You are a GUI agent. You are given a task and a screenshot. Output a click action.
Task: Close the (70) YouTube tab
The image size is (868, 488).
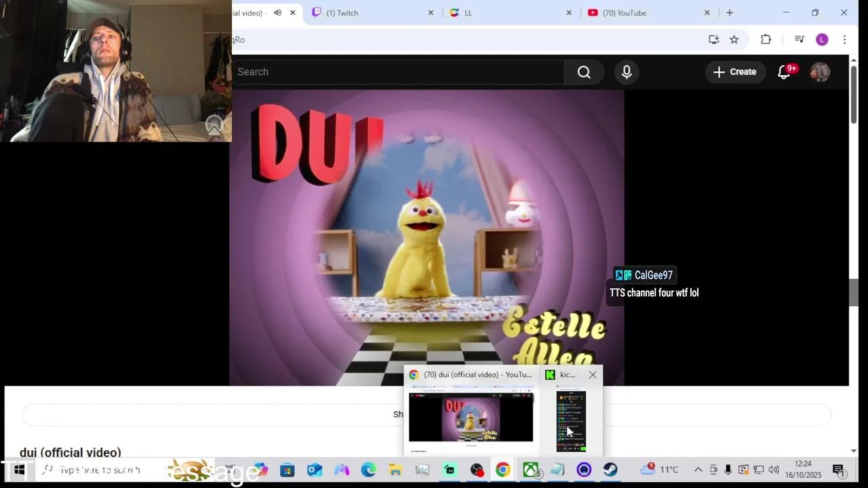707,13
